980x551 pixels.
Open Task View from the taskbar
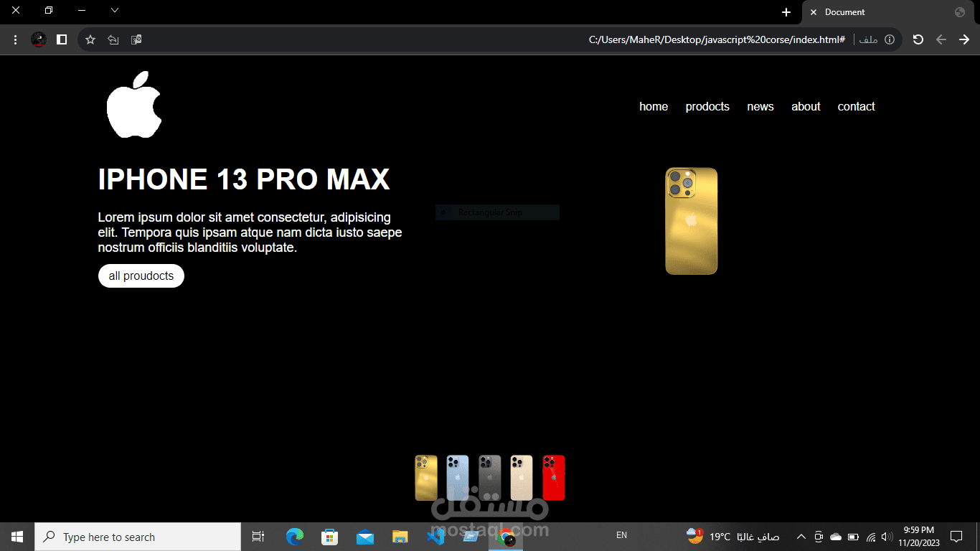click(258, 537)
